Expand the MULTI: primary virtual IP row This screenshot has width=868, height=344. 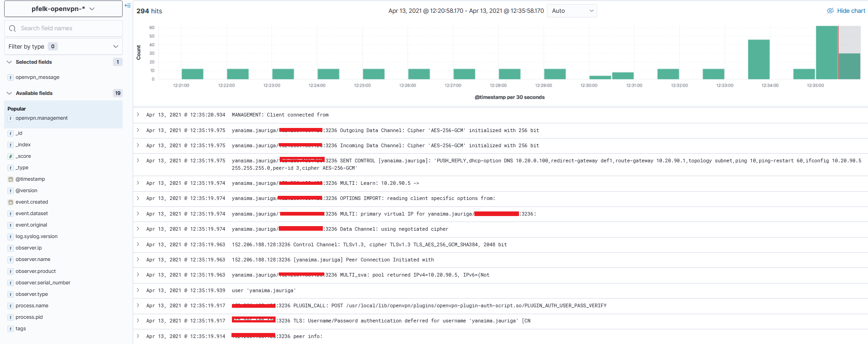[138, 214]
